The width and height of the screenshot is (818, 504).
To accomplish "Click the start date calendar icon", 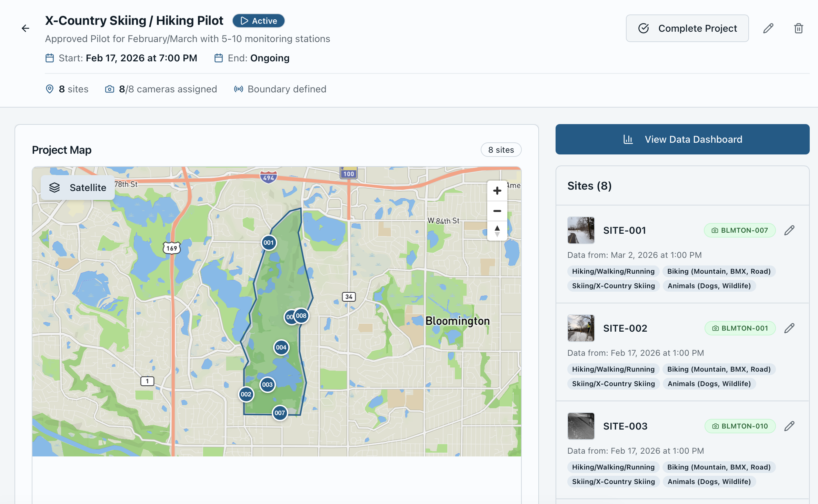I will [50, 58].
